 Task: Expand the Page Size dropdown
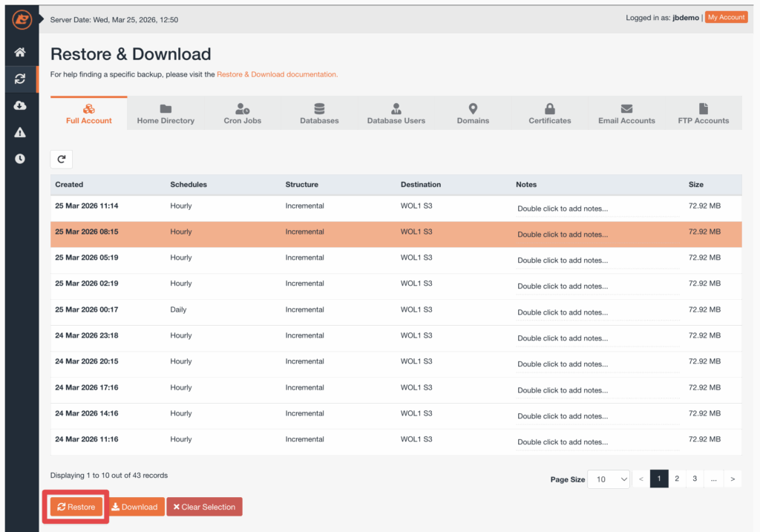[x=609, y=479]
